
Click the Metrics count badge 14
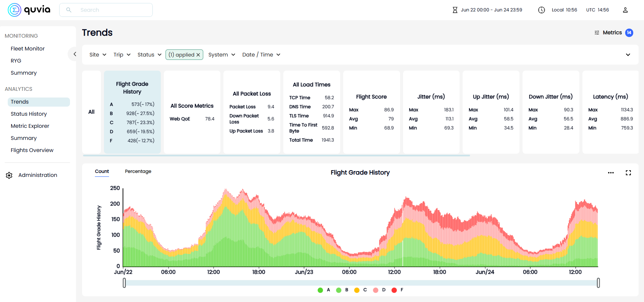pyautogui.click(x=629, y=33)
